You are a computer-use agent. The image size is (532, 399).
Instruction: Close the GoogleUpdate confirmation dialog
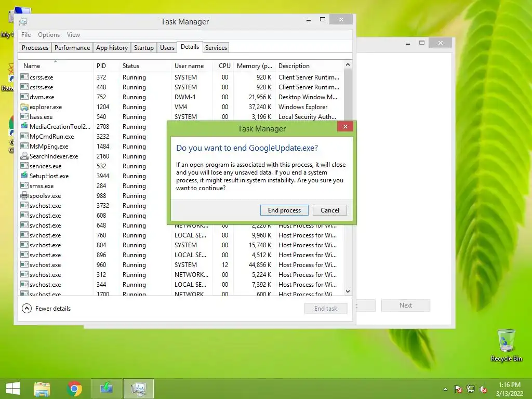coord(345,127)
